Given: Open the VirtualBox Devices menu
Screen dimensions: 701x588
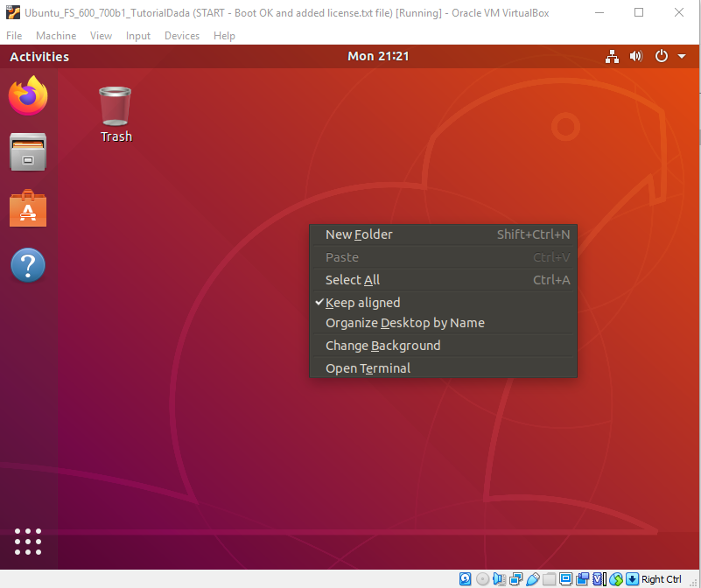Looking at the screenshot, I should click(x=181, y=36).
